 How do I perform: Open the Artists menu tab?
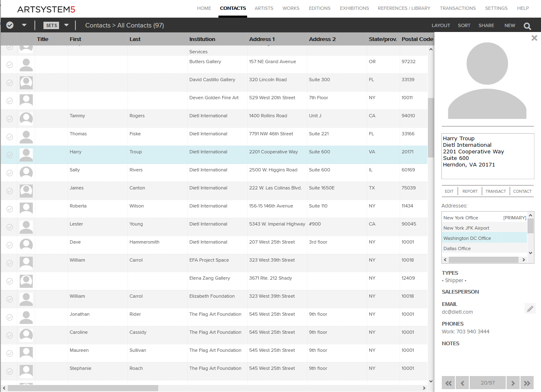(264, 8)
